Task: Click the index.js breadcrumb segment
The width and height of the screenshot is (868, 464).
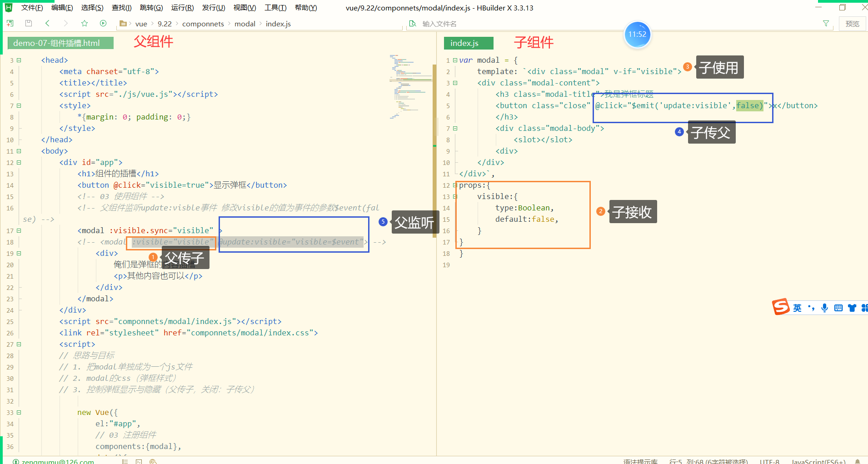Action: click(278, 24)
